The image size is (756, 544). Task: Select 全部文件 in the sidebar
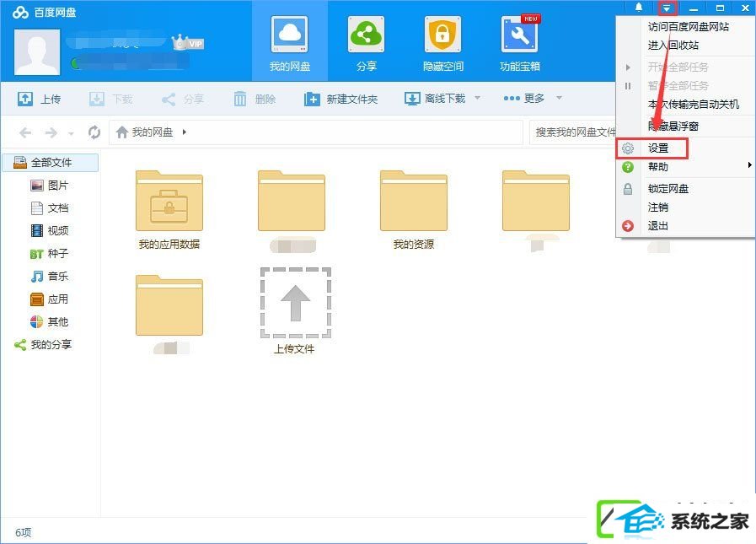click(x=50, y=162)
